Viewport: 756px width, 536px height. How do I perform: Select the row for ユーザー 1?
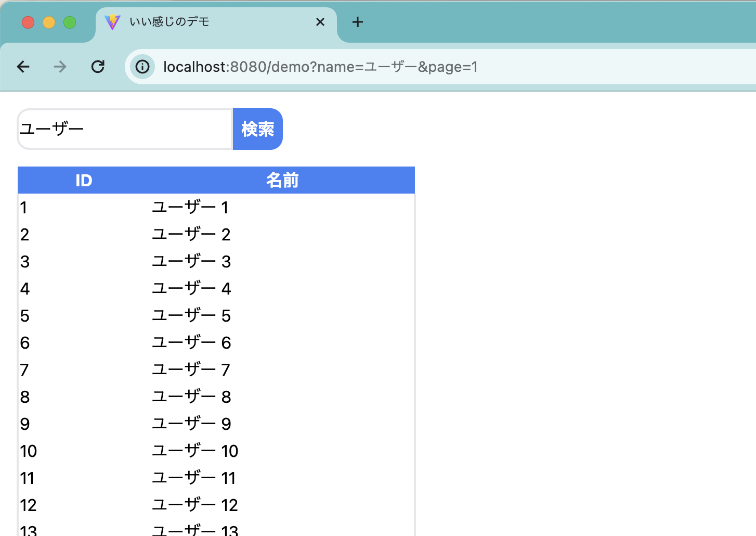click(x=190, y=207)
